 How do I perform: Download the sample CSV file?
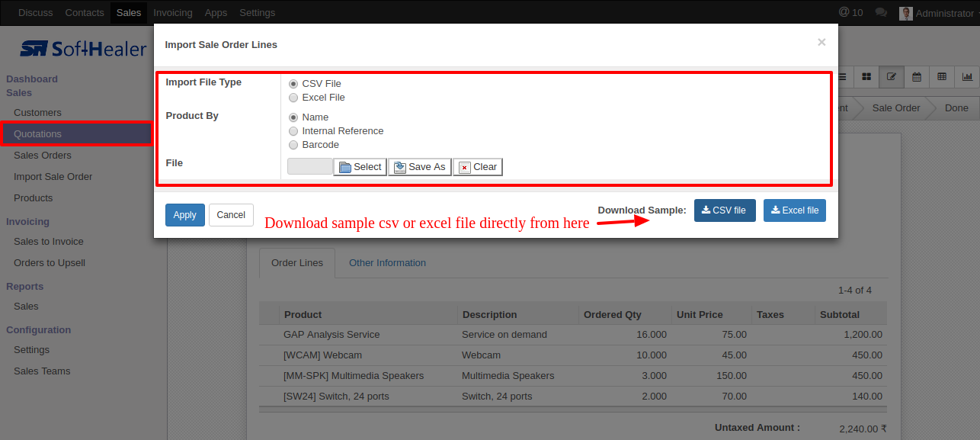pos(725,210)
